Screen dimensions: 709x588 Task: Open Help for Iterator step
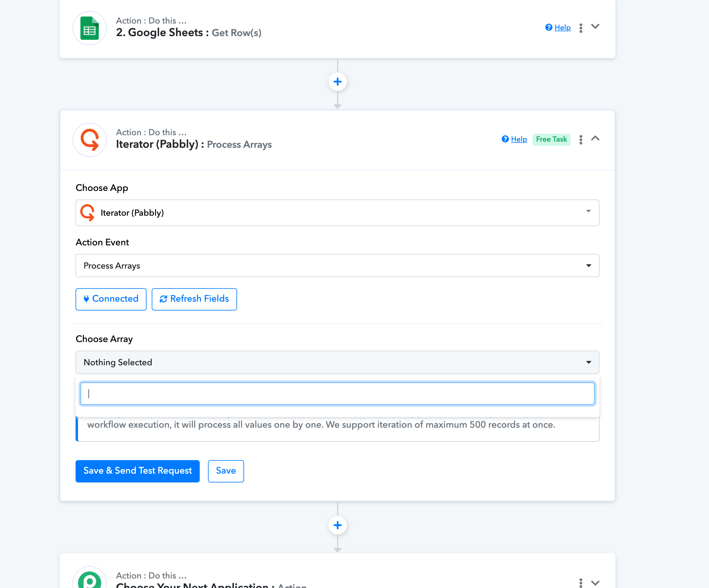pyautogui.click(x=514, y=139)
